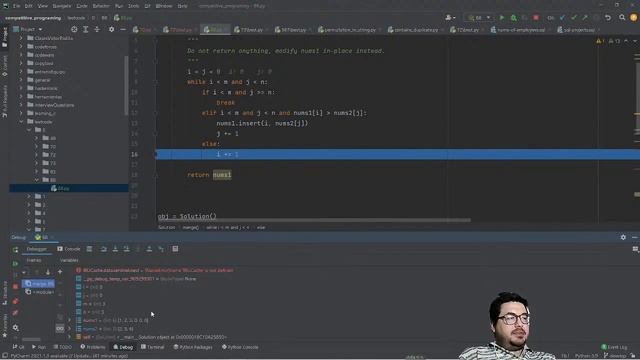Open the View menu
The width and height of the screenshot is (640, 360).
point(42,6)
